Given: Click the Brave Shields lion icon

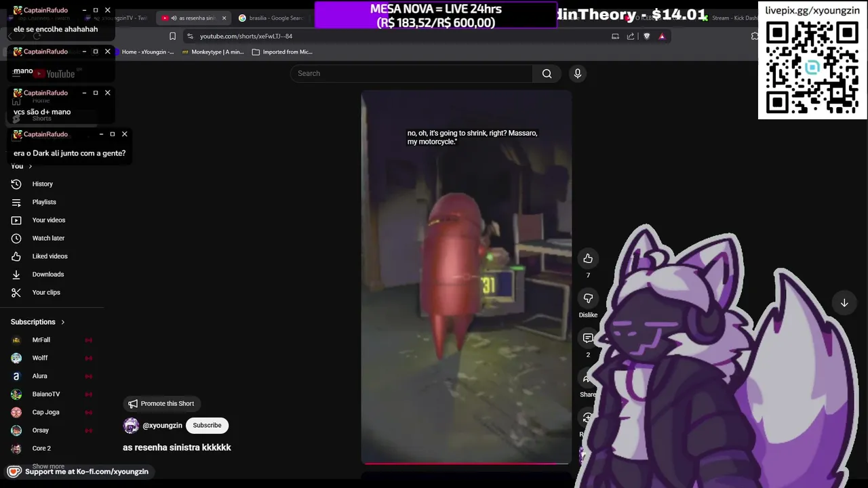Looking at the screenshot, I should click(647, 36).
